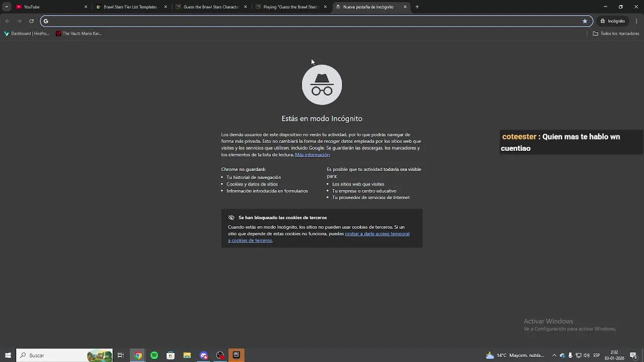This screenshot has height=362, width=644.
Task: Open network settings tray icon
Action: click(579, 355)
